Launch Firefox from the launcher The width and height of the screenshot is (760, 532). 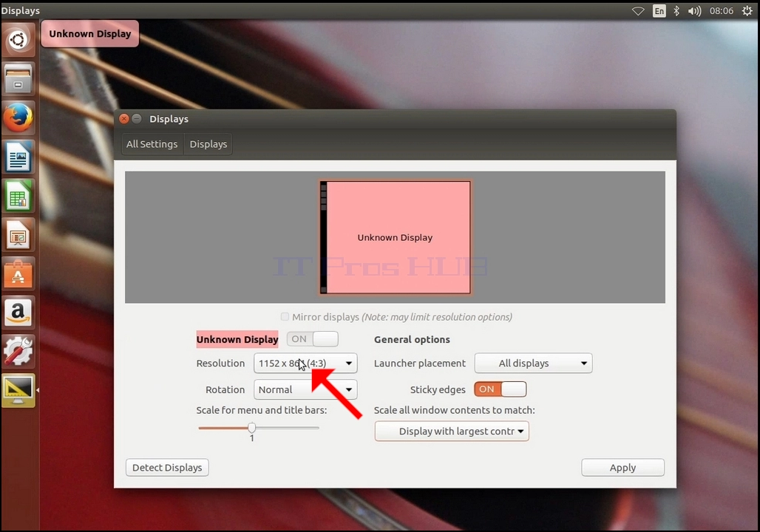click(x=18, y=117)
